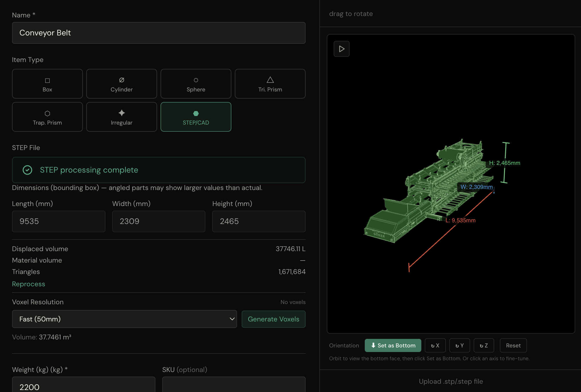Choose the Tri. Prism item type
Screen dimensions: 581x392
[x=270, y=84]
